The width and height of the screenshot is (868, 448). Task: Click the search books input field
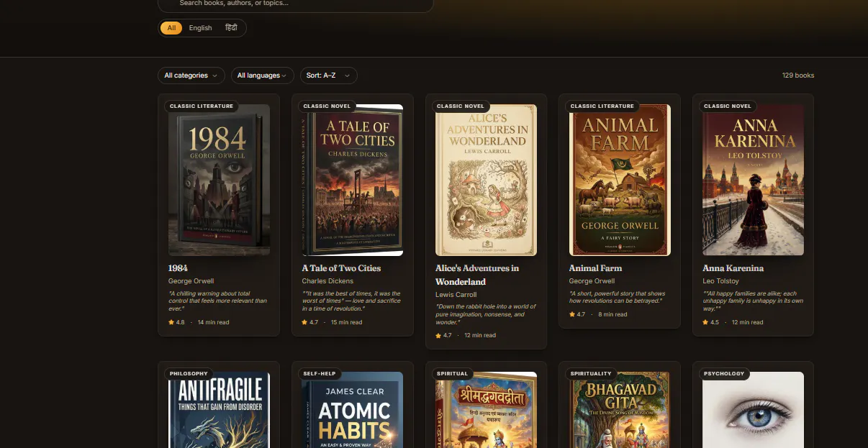(x=296, y=4)
